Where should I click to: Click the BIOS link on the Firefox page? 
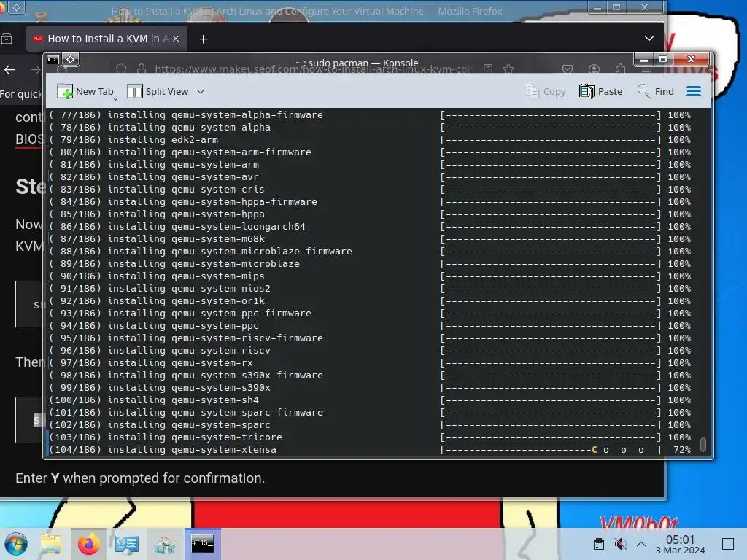29,139
